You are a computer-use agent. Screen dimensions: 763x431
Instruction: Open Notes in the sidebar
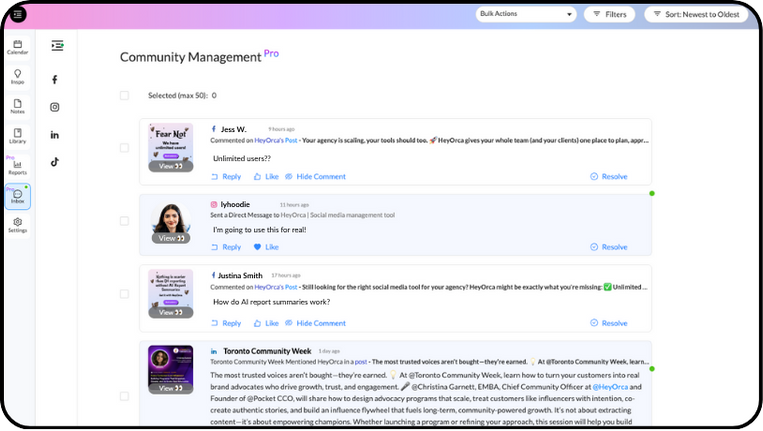click(x=18, y=107)
